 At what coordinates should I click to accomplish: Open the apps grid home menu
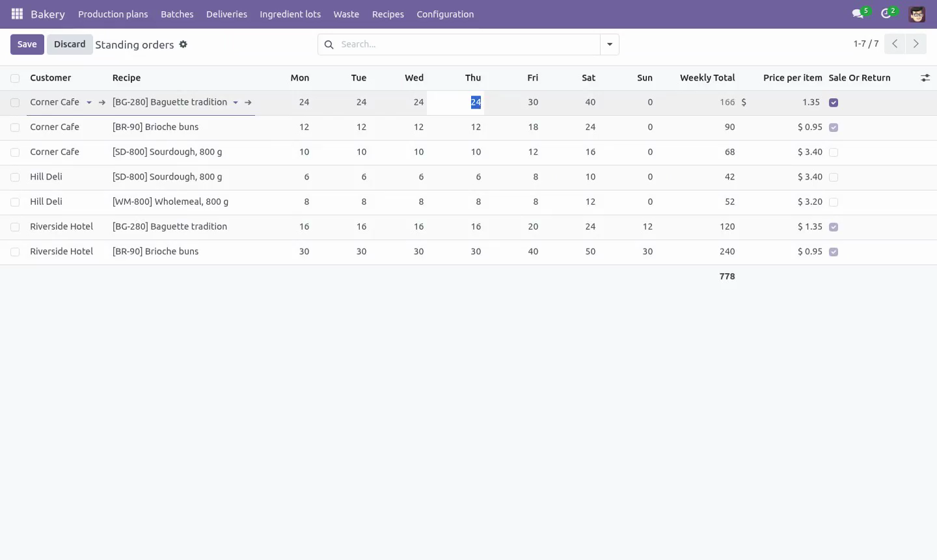tap(17, 14)
